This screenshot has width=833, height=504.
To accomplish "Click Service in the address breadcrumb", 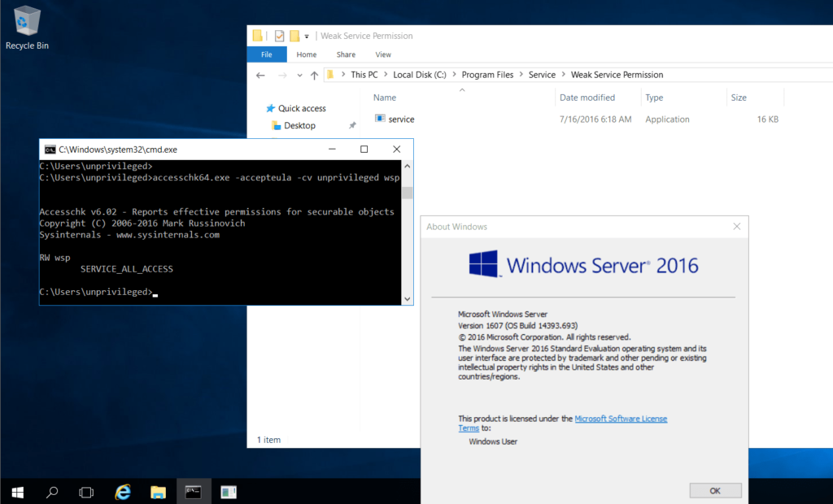I will tap(542, 75).
